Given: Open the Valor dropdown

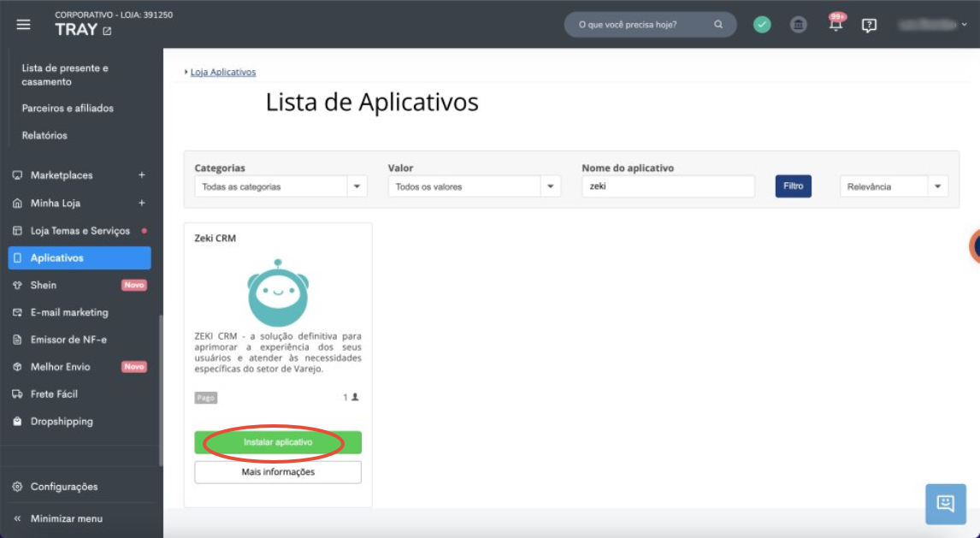Looking at the screenshot, I should [474, 186].
